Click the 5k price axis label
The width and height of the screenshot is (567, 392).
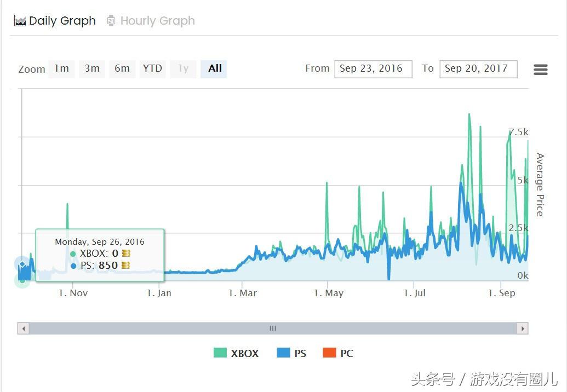tap(523, 180)
